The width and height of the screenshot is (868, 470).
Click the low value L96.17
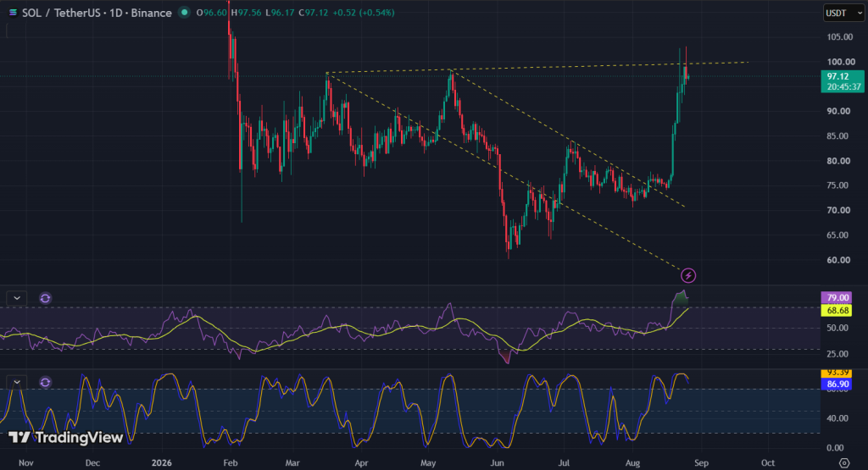[280, 12]
